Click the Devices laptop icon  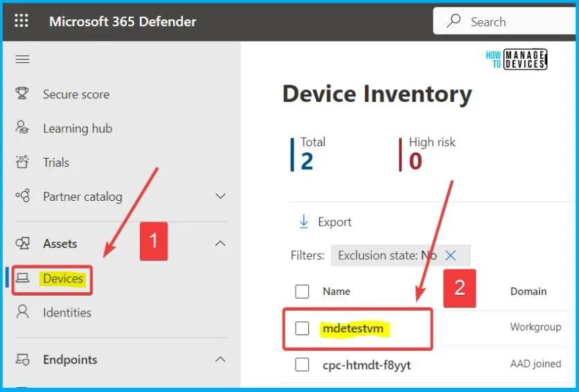pyautogui.click(x=22, y=278)
